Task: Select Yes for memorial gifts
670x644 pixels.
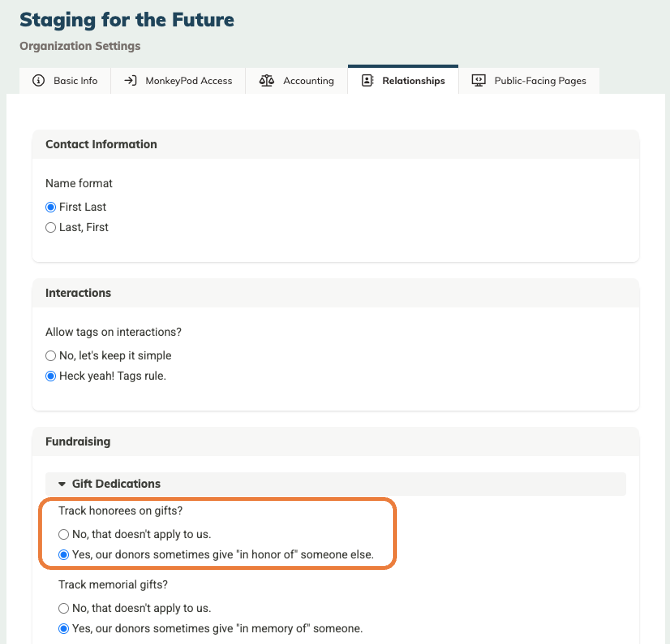Action: (x=64, y=629)
